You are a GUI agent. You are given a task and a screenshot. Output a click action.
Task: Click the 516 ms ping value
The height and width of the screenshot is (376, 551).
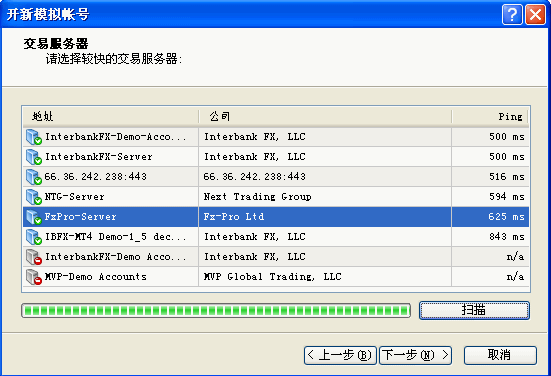click(507, 177)
